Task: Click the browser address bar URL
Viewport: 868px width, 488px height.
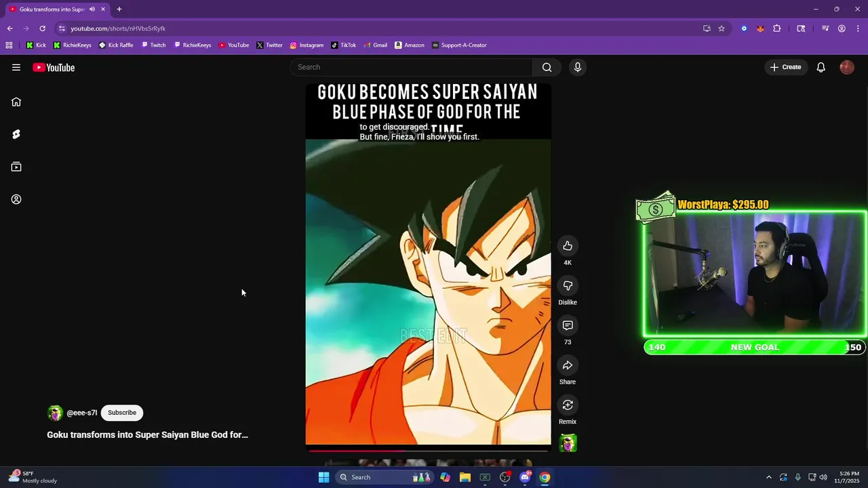Action: click(x=118, y=28)
